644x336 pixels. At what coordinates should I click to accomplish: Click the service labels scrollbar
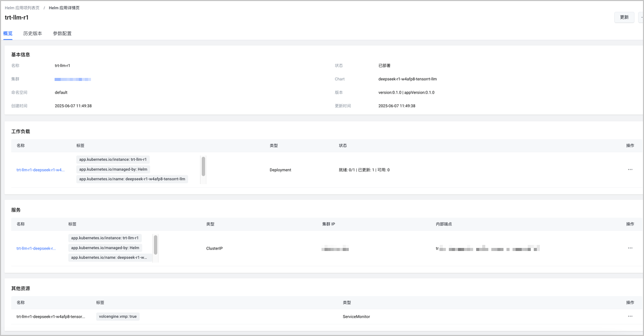(156, 245)
